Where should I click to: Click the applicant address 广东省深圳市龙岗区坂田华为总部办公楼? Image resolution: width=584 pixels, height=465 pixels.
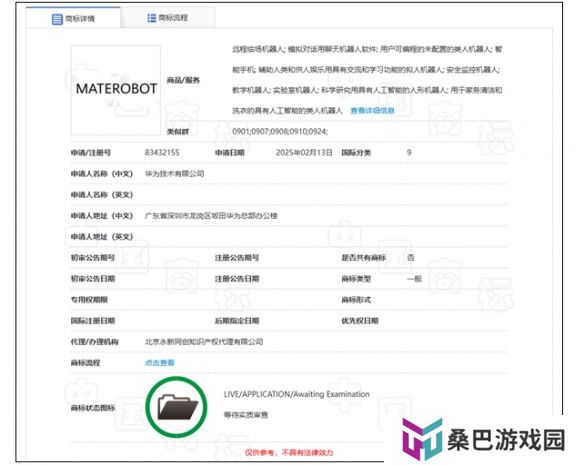point(211,216)
